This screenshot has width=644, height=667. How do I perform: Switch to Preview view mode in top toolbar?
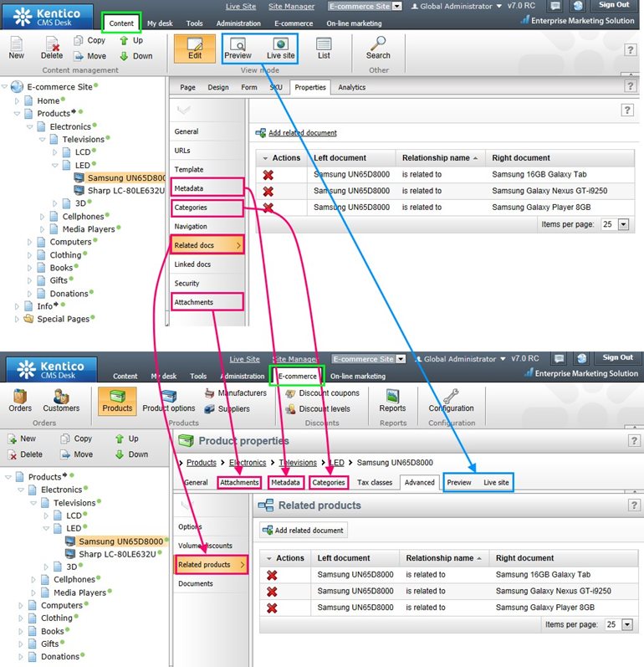click(x=238, y=49)
